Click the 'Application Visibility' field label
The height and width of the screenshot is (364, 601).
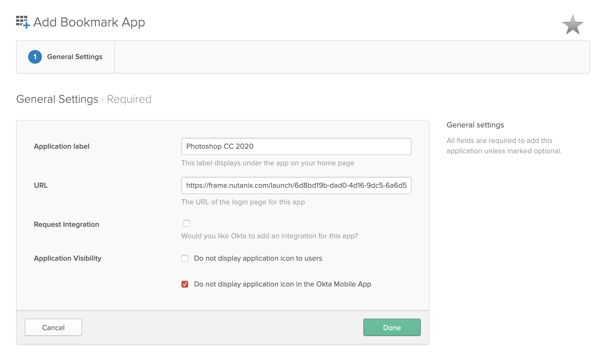(x=68, y=258)
